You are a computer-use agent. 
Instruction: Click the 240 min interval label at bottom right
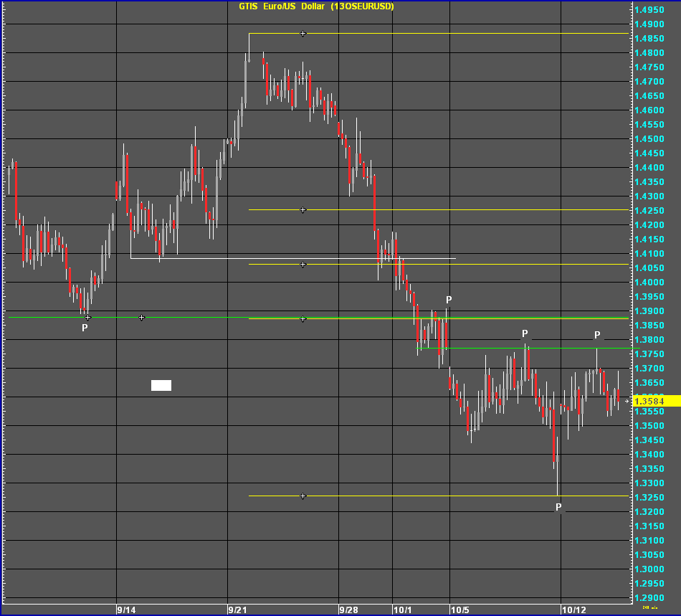click(x=649, y=607)
